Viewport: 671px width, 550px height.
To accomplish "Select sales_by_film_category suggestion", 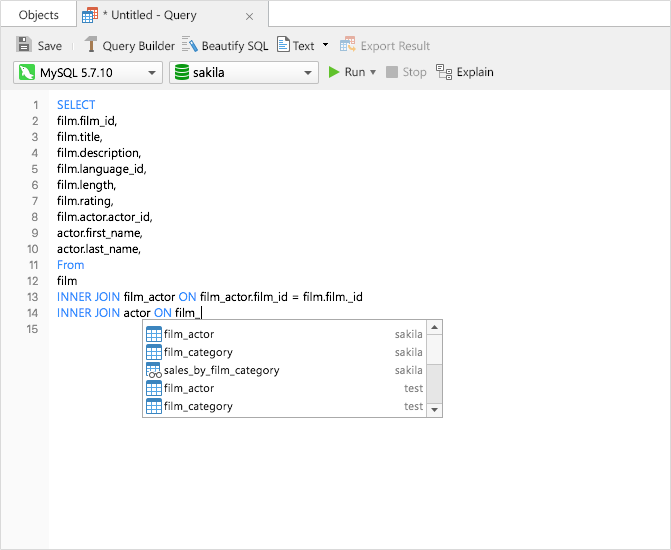I will [285, 370].
